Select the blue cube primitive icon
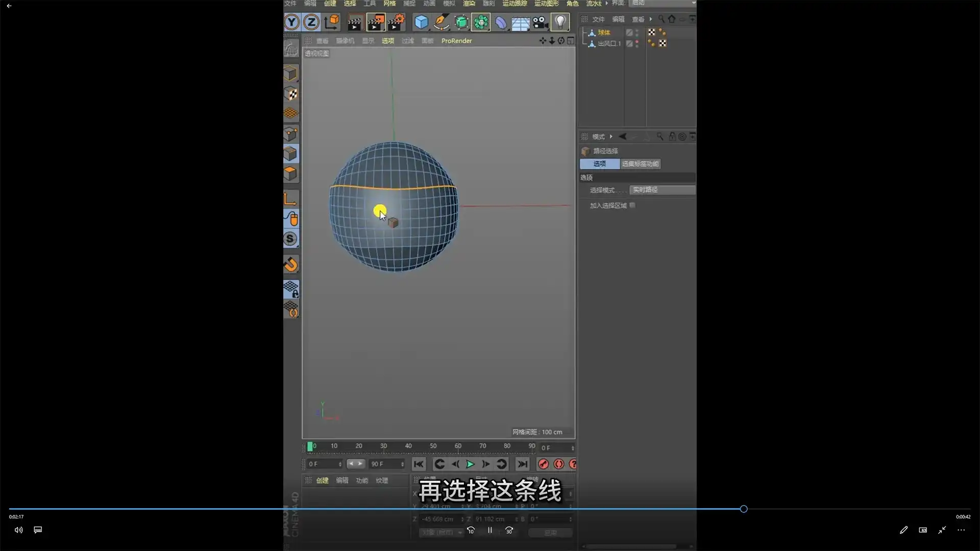Image resolution: width=980 pixels, height=551 pixels. (x=421, y=22)
